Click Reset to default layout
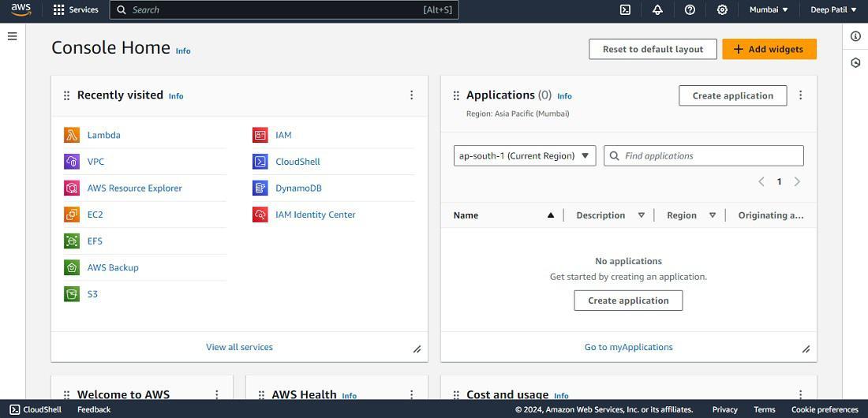 tap(653, 49)
